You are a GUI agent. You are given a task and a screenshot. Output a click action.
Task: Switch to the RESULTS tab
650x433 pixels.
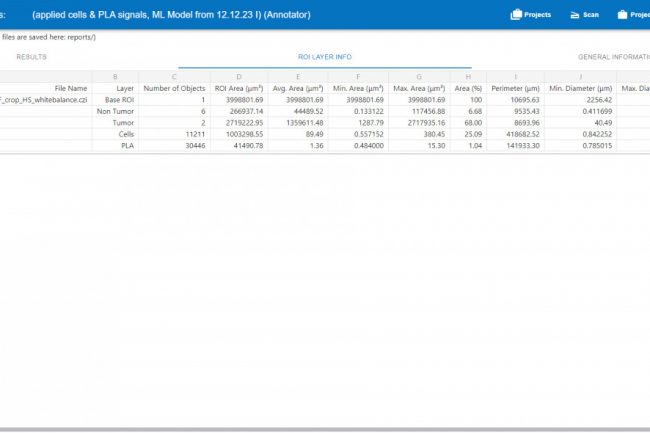(x=31, y=57)
